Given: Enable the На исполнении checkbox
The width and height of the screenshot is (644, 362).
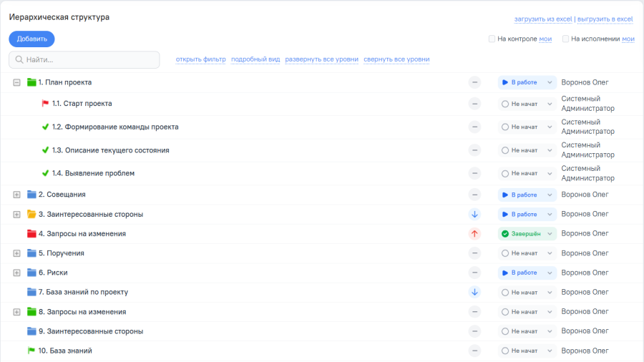Looking at the screenshot, I should [x=565, y=39].
